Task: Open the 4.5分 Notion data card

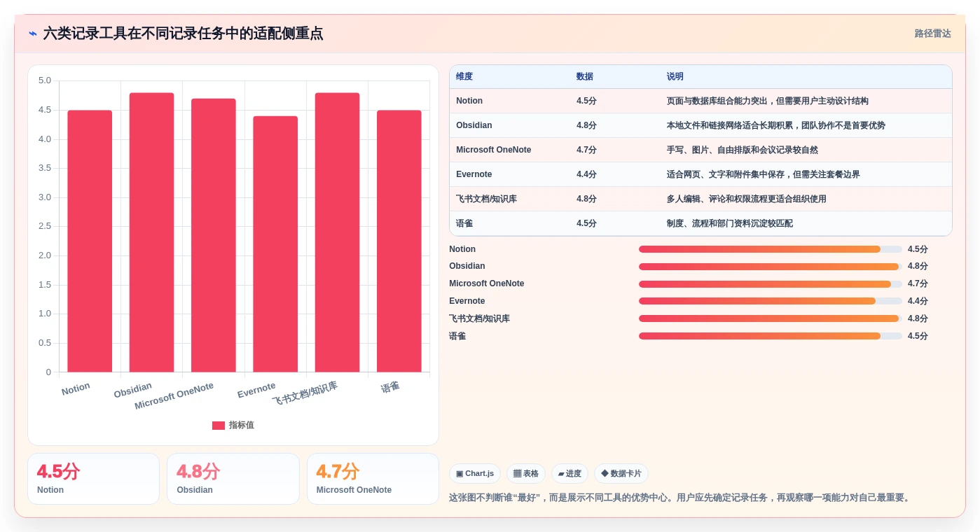Action: click(93, 479)
